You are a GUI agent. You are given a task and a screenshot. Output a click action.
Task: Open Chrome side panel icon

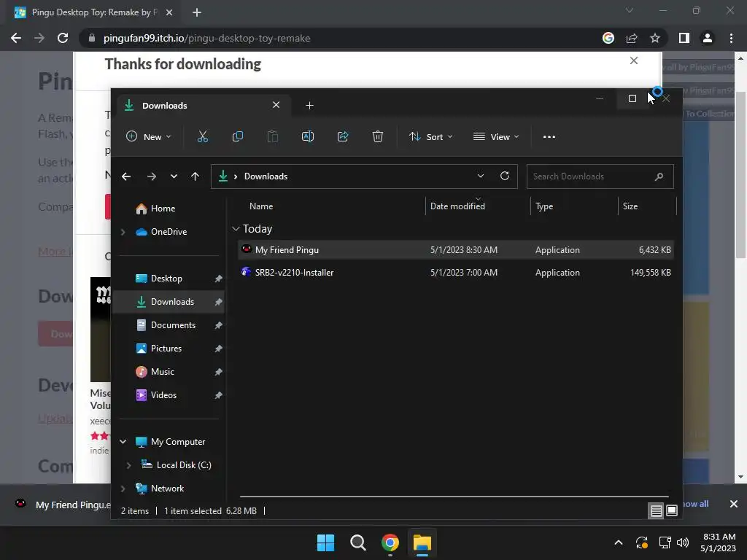(684, 38)
